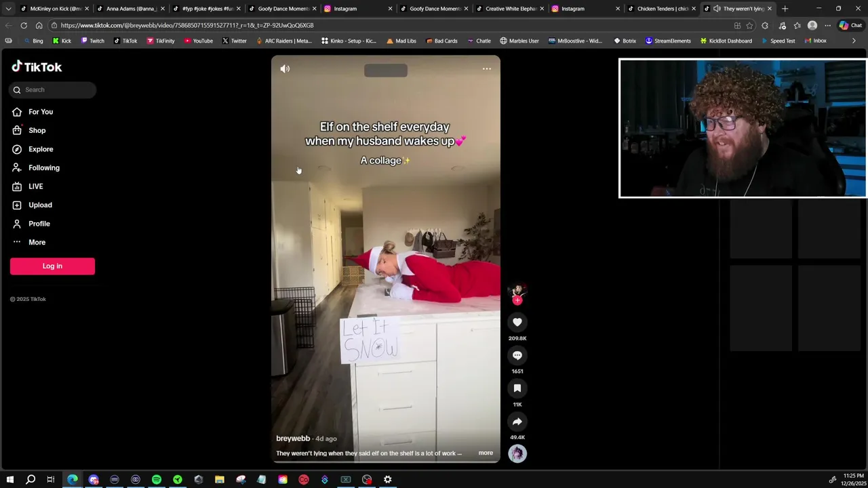This screenshot has width=868, height=488.
Task: Open comments with the speech bubble icon
Action: tap(517, 355)
